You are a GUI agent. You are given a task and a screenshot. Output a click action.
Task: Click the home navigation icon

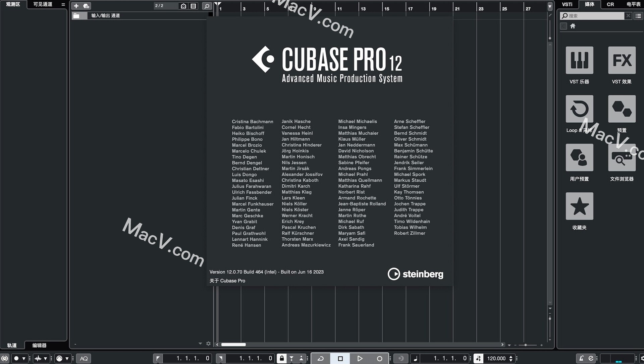573,25
